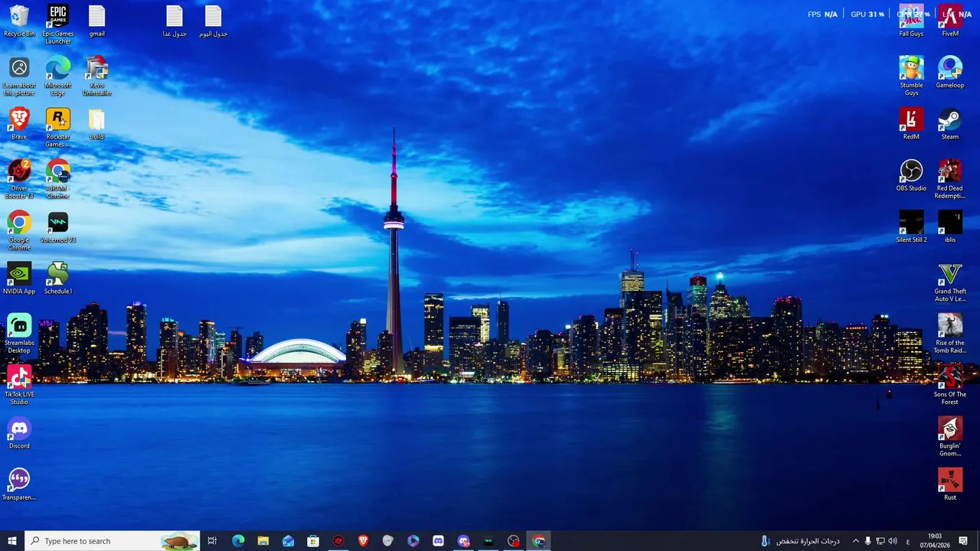Open the weather temperature widget on taskbar
Image resolution: width=980 pixels, height=551 pixels.
pos(800,541)
